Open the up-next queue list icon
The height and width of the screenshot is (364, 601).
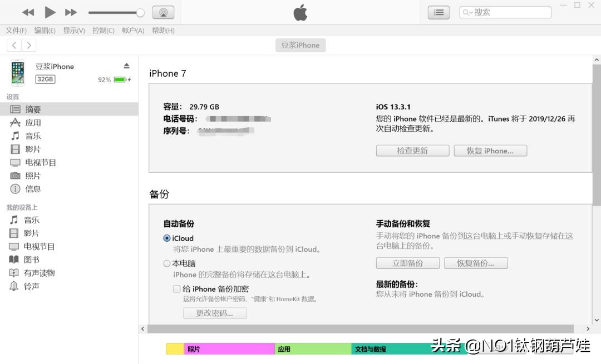pos(438,12)
